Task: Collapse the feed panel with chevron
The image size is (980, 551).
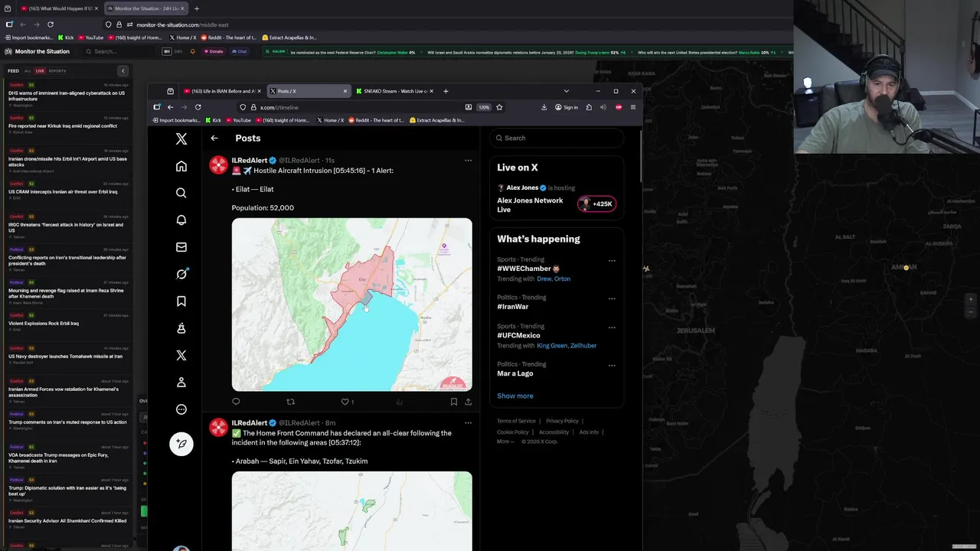Action: [x=122, y=71]
